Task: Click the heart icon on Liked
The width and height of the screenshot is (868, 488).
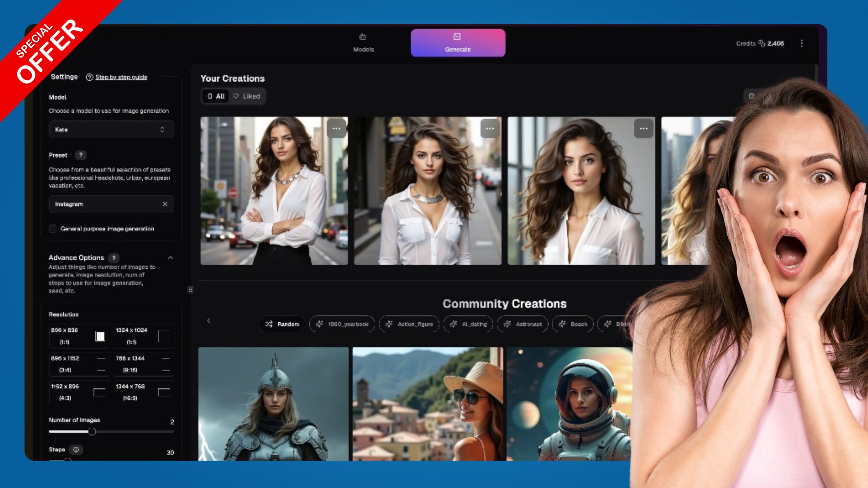Action: click(x=236, y=96)
